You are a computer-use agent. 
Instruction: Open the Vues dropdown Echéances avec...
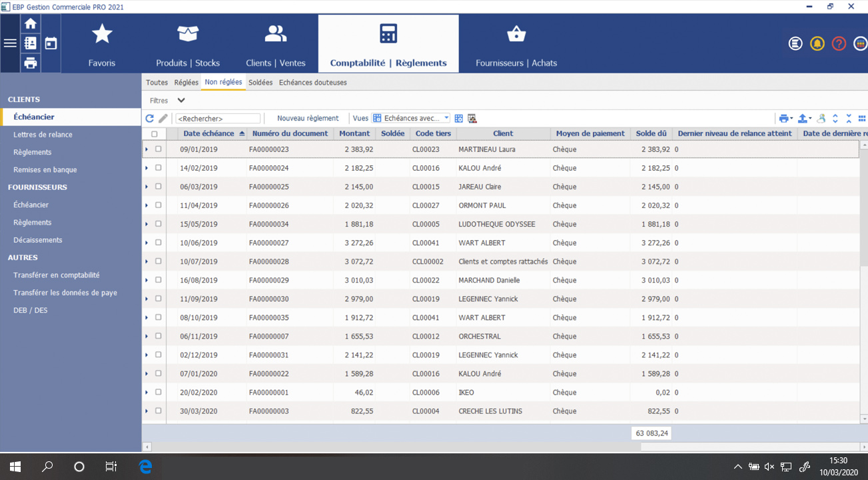[411, 119]
